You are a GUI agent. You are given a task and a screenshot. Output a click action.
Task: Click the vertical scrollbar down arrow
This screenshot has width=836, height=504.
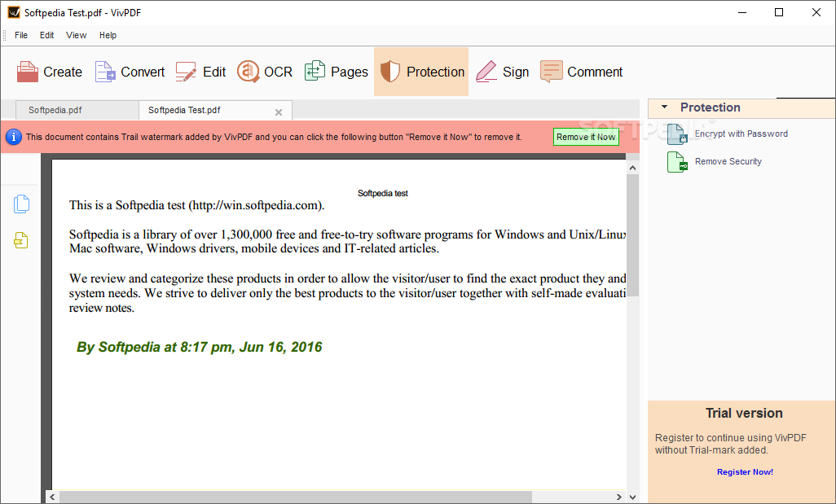[632, 497]
